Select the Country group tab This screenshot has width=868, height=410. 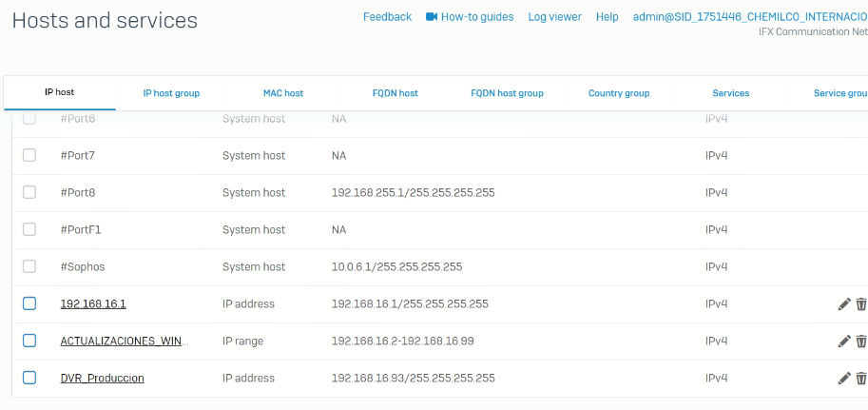619,93
